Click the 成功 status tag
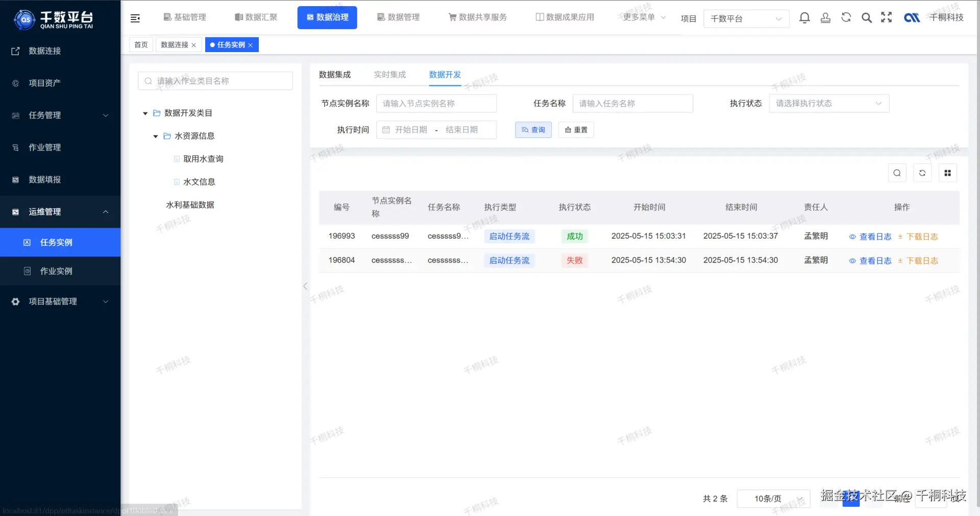The height and width of the screenshot is (516, 980). pyautogui.click(x=575, y=236)
